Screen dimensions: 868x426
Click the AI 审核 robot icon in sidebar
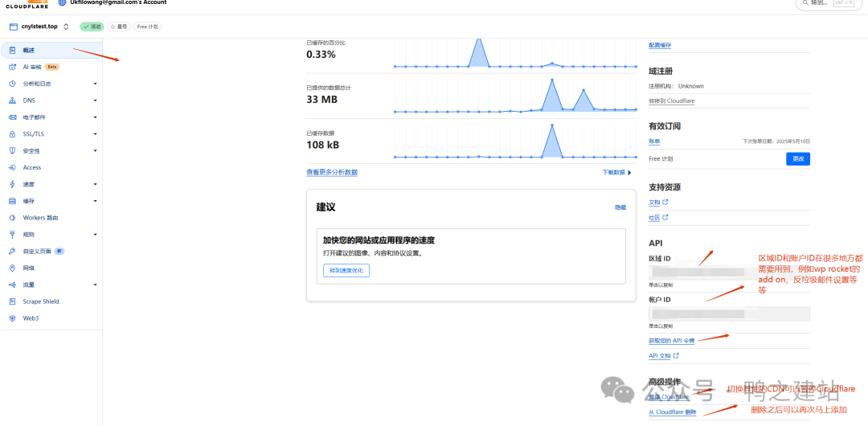(12, 67)
